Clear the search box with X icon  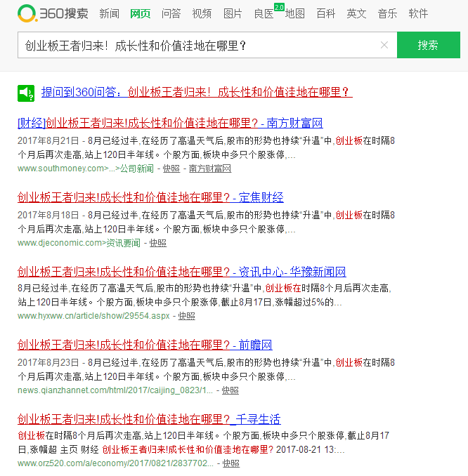click(384, 45)
